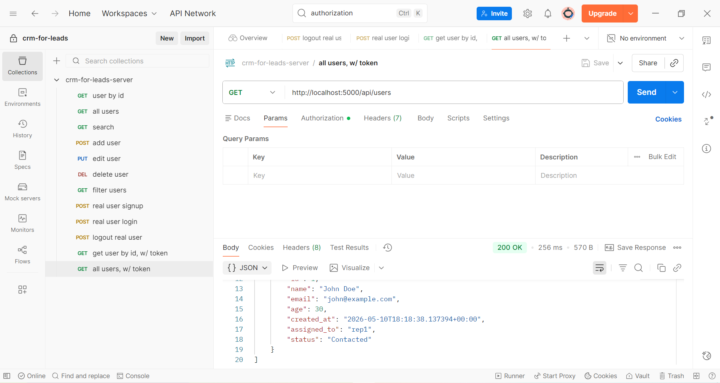Open the settings gear icon
This screenshot has height=383, width=720.
coord(528,13)
